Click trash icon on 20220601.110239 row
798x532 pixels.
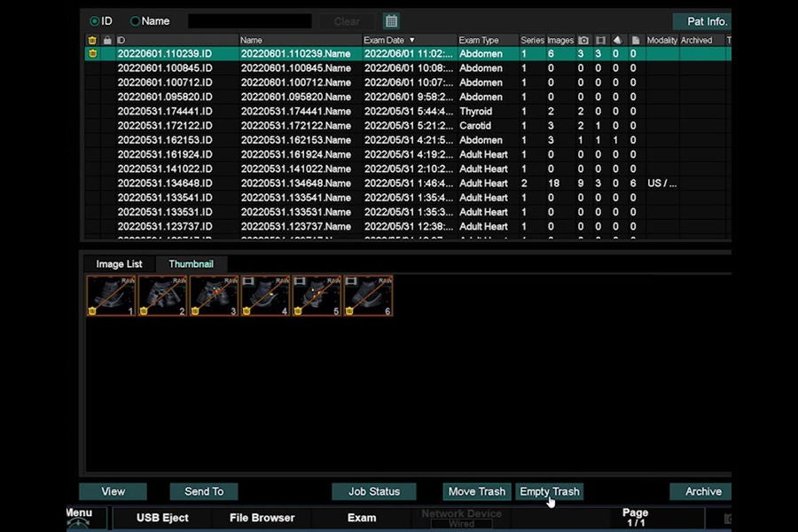92,53
